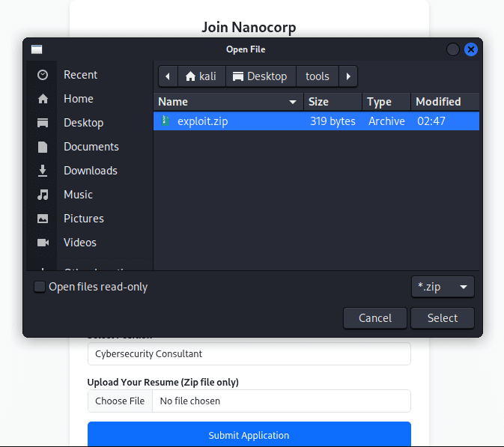Image resolution: width=504 pixels, height=447 pixels.
Task: Sort files by Modified column header
Action: point(438,102)
